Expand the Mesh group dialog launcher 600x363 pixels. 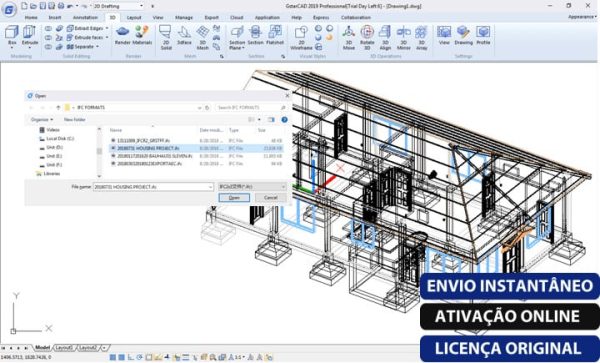pos(222,57)
